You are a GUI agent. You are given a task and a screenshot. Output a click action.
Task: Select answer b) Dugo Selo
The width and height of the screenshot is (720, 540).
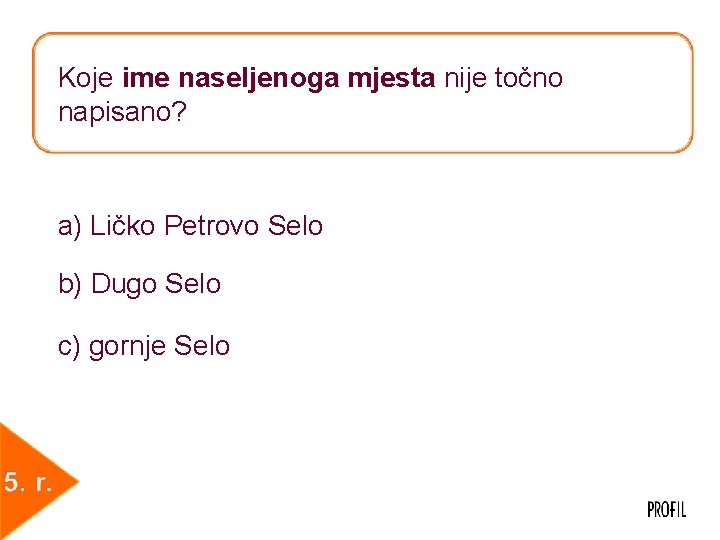tap(140, 284)
